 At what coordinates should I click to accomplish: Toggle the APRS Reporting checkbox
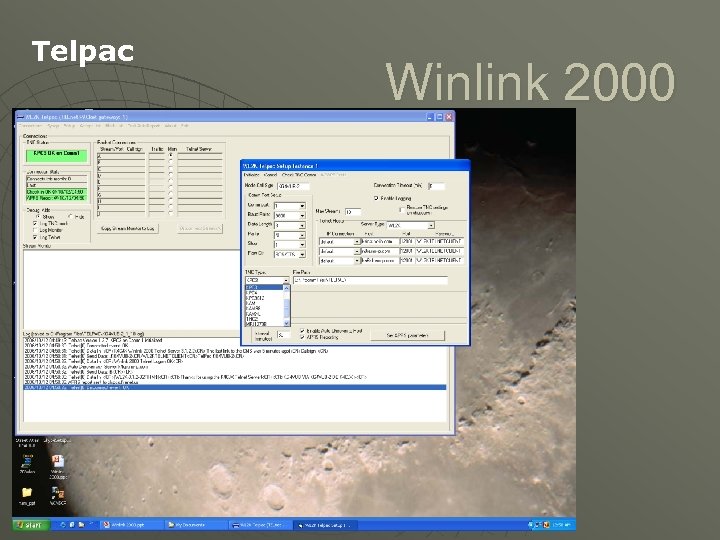[x=303, y=337]
